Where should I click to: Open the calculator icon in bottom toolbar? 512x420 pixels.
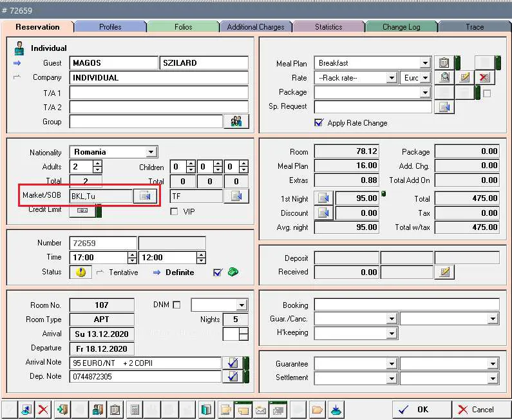(x=135, y=410)
